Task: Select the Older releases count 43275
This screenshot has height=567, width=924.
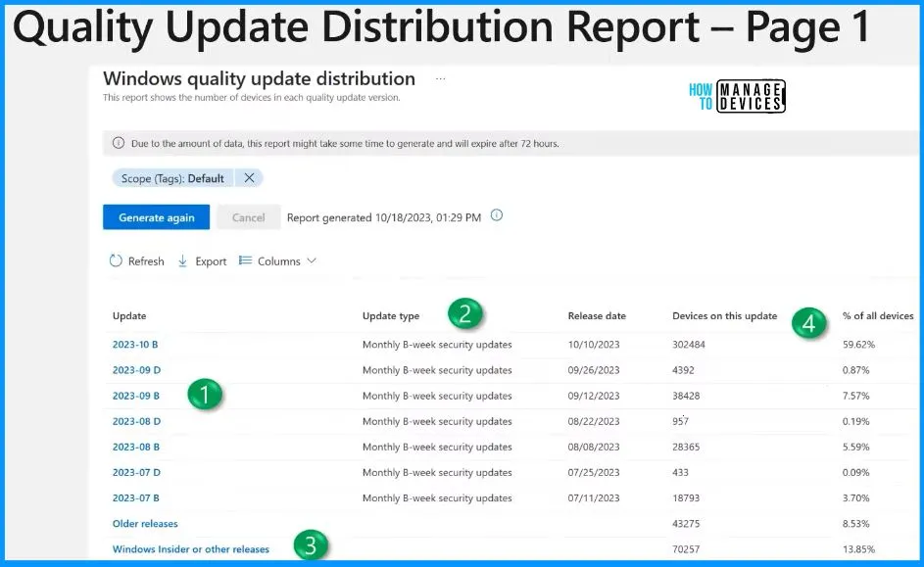Action: (686, 524)
